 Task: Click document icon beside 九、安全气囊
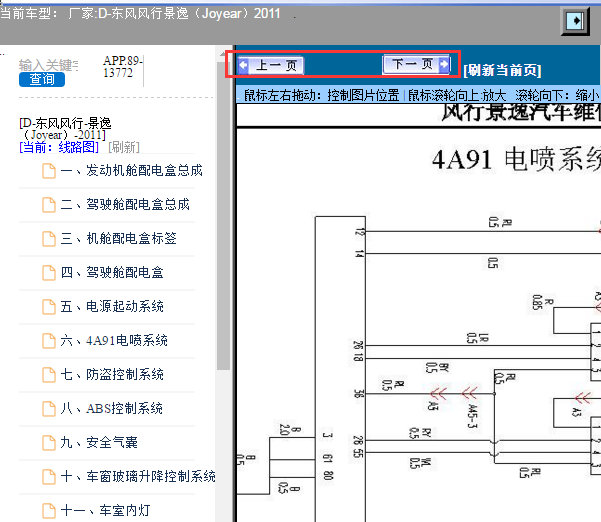pos(49,443)
